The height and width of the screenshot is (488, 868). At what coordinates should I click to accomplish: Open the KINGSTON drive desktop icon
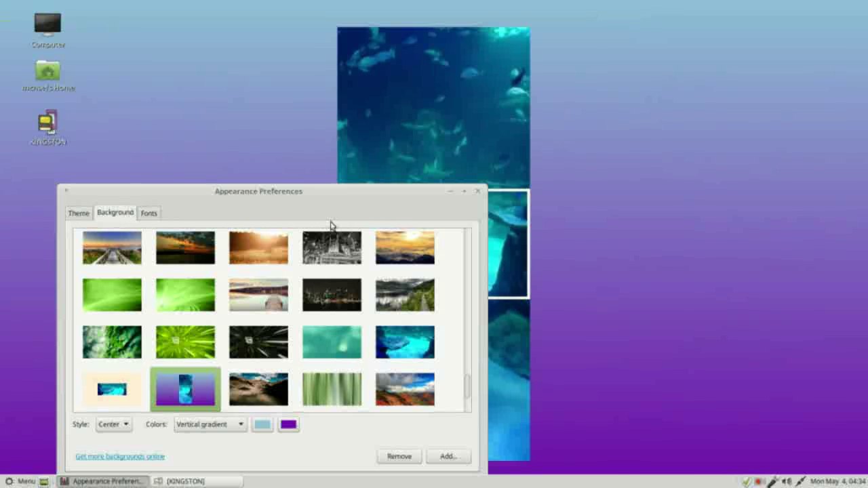click(x=47, y=127)
